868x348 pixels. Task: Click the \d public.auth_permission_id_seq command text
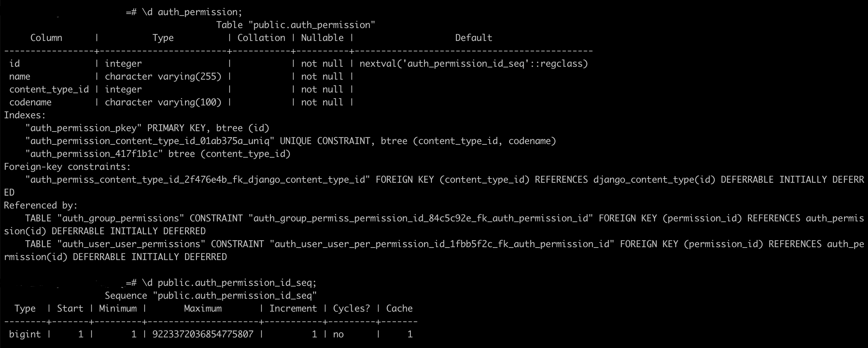point(229,283)
